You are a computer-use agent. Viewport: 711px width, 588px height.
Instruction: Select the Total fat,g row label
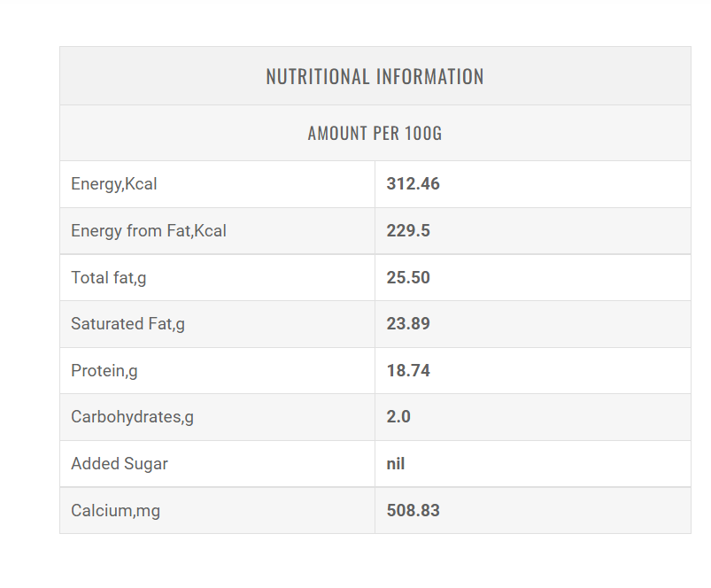[x=109, y=277]
